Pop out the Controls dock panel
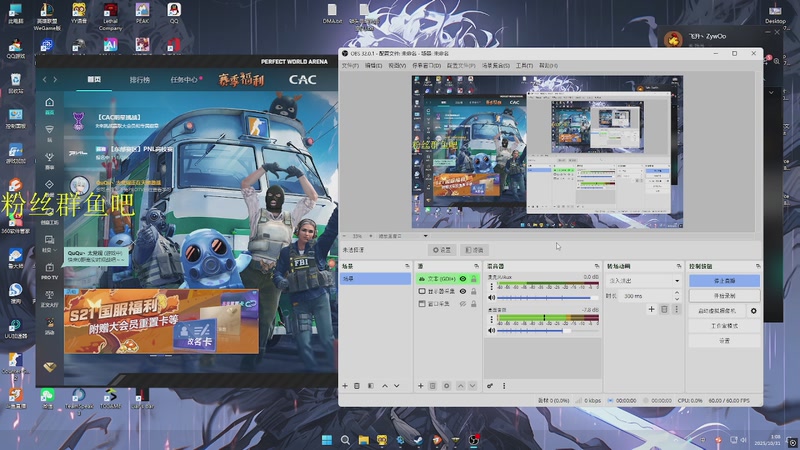This screenshot has width=800, height=450. click(758, 266)
